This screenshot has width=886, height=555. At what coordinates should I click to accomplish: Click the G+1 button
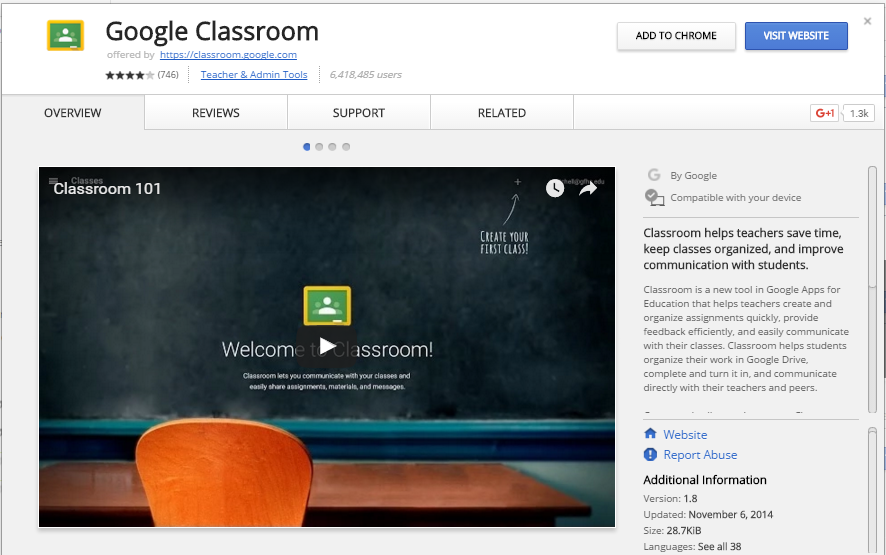pos(824,113)
